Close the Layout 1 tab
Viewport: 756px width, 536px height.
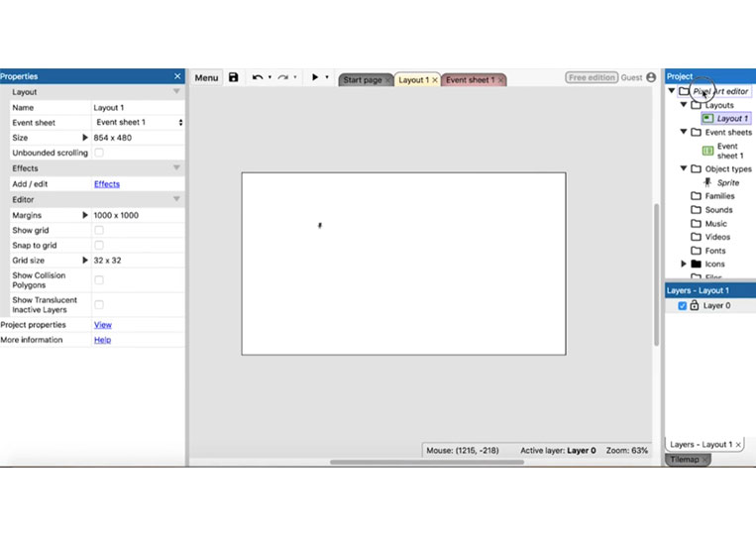[434, 80]
